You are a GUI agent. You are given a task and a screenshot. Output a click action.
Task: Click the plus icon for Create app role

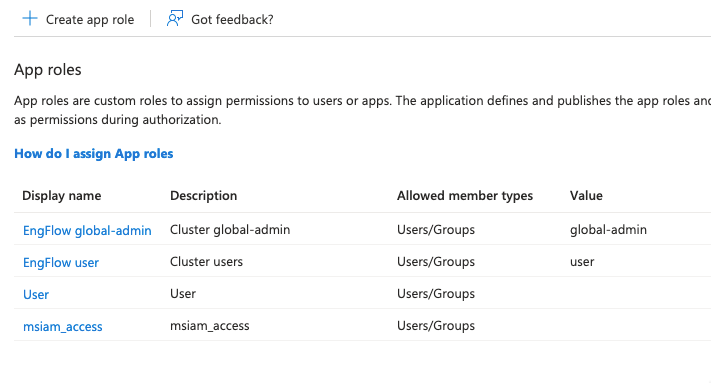tap(30, 19)
